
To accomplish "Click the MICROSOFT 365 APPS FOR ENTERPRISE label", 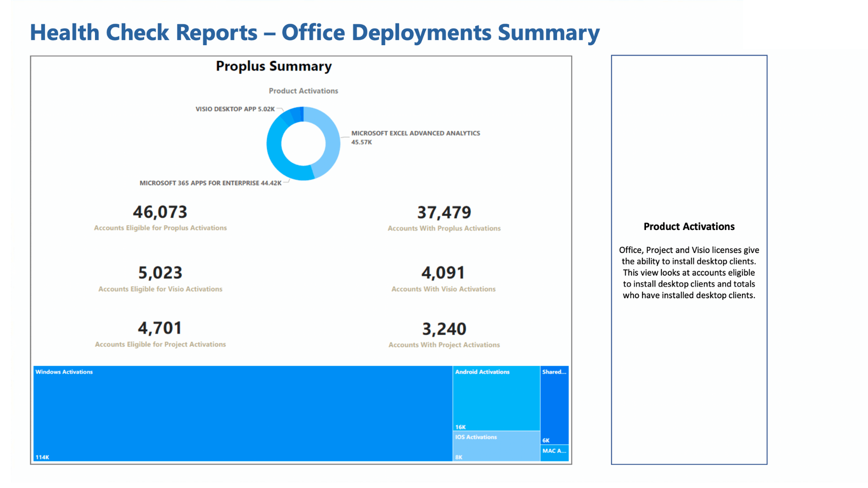I will 211,183.
